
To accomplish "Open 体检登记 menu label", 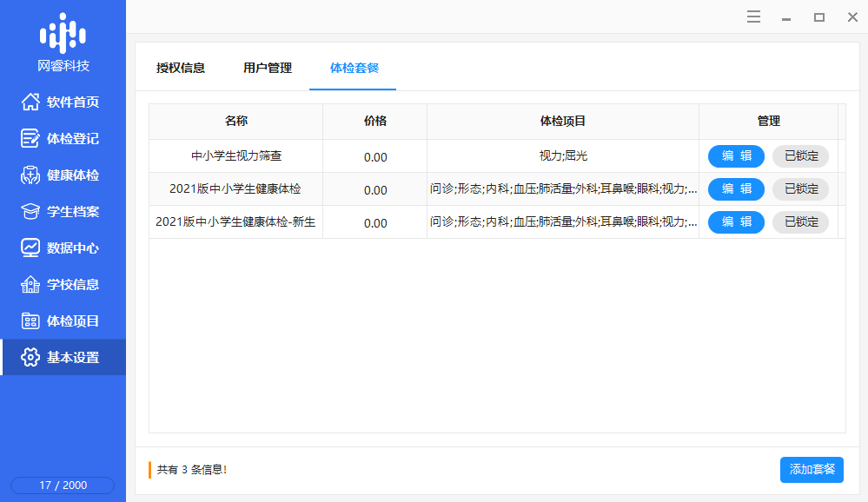I will coord(73,138).
